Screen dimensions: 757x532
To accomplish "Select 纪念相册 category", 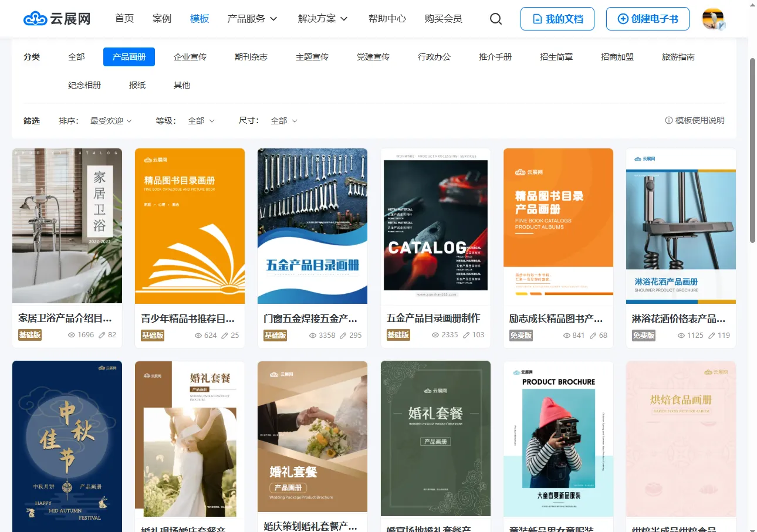I will click(x=85, y=85).
